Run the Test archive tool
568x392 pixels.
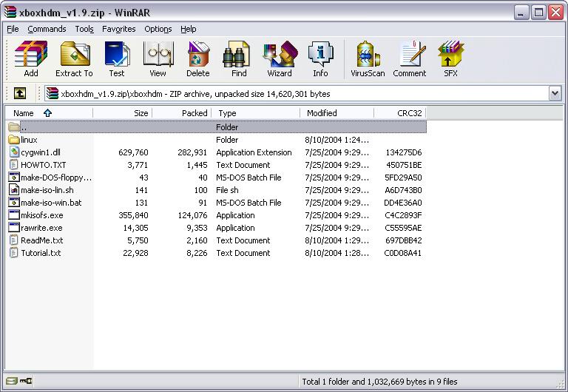117,59
